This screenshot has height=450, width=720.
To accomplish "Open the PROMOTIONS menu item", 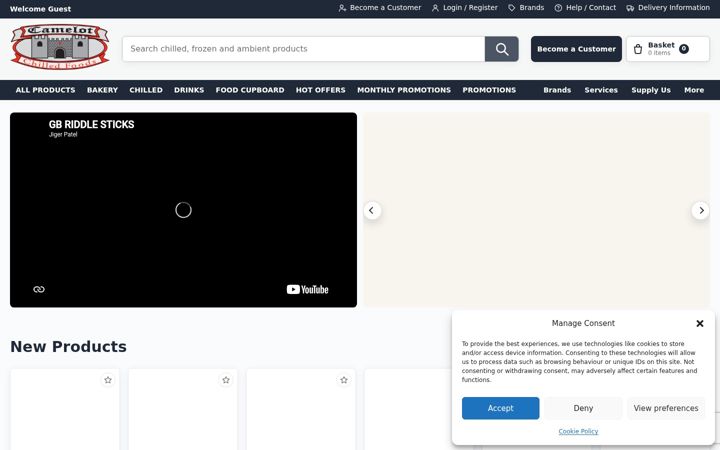I will pyautogui.click(x=489, y=90).
